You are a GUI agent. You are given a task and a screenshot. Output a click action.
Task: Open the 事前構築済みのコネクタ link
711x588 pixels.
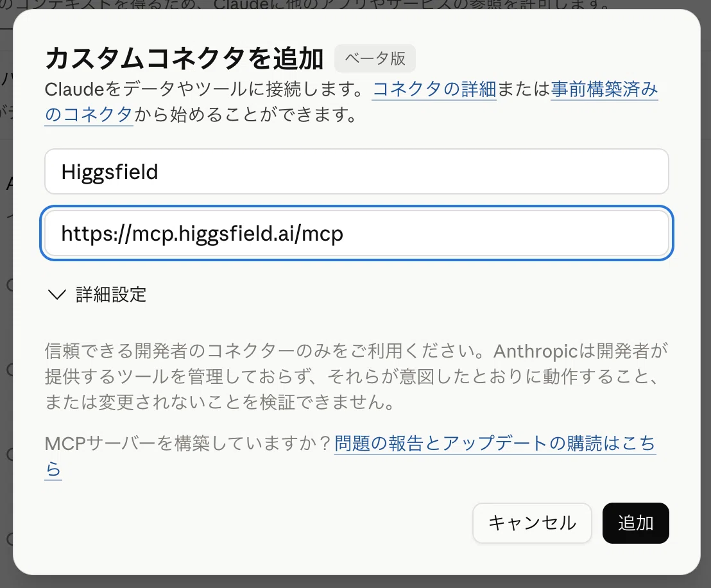click(x=604, y=89)
